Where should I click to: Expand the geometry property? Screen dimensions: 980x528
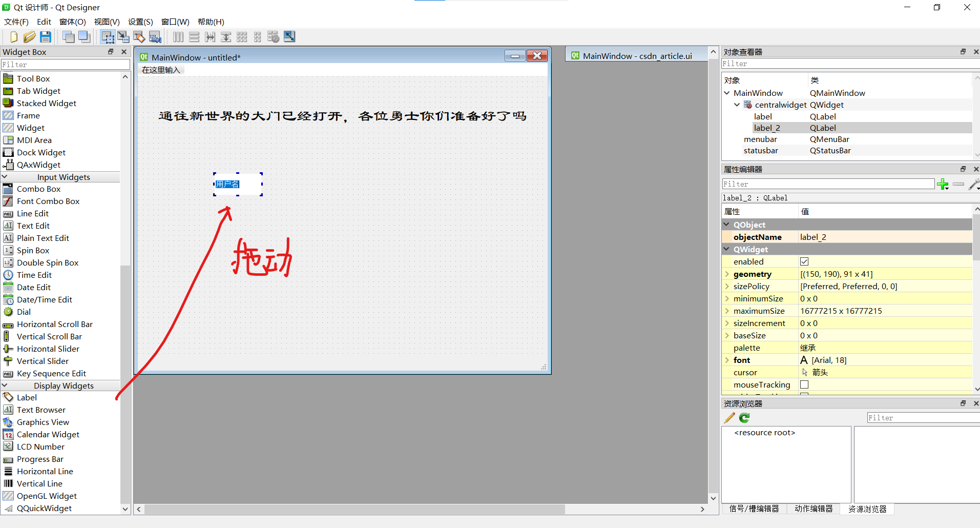pyautogui.click(x=727, y=274)
